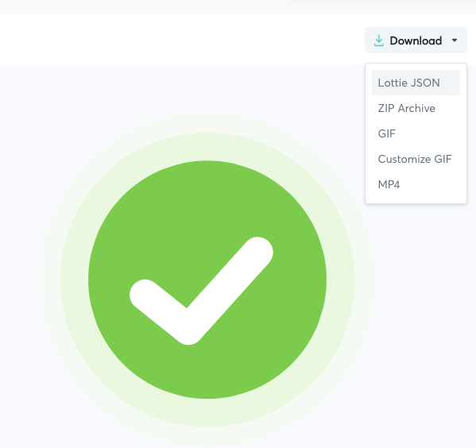Pick GIF download option
476x448 pixels.
[x=416, y=133]
